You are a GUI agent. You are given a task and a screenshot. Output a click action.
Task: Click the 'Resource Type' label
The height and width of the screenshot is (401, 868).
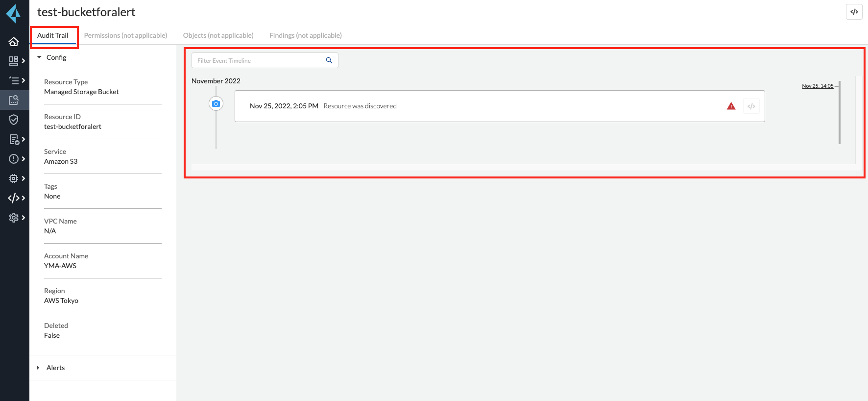pyautogui.click(x=66, y=82)
